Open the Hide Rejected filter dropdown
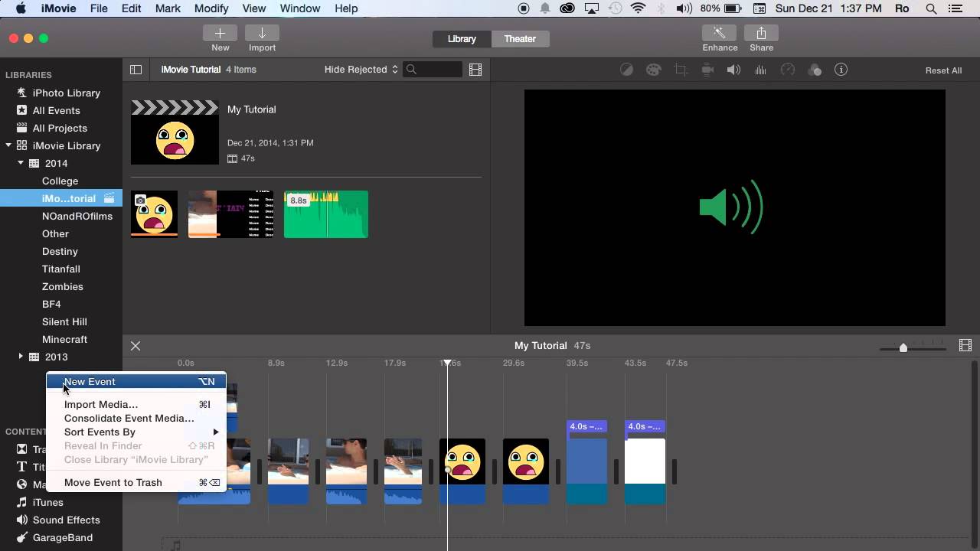980x551 pixels. pos(361,70)
